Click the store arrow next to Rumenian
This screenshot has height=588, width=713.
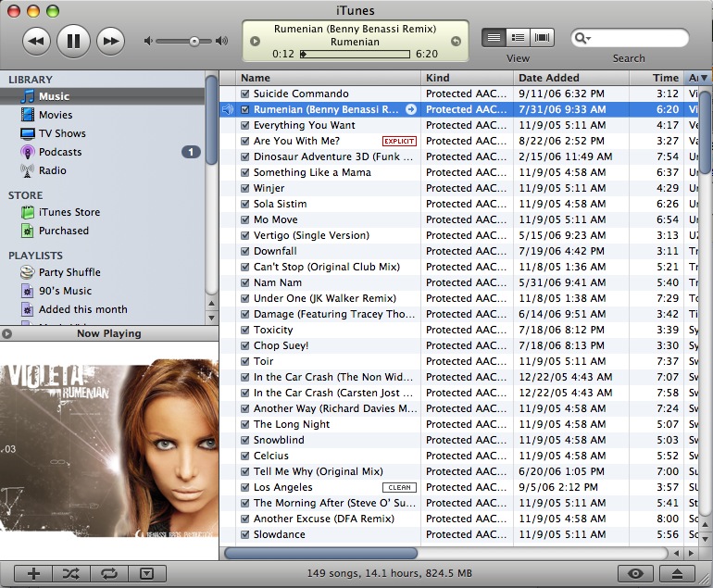pos(411,109)
